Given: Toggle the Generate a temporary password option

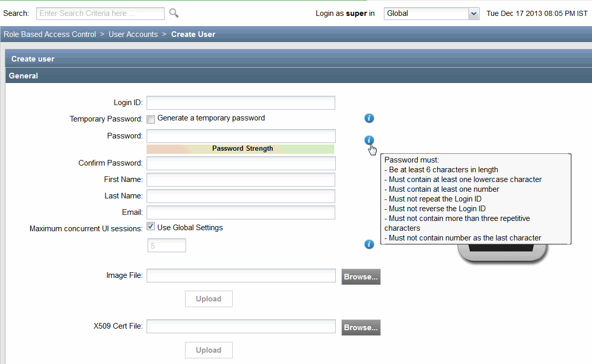Looking at the screenshot, I should click(151, 119).
